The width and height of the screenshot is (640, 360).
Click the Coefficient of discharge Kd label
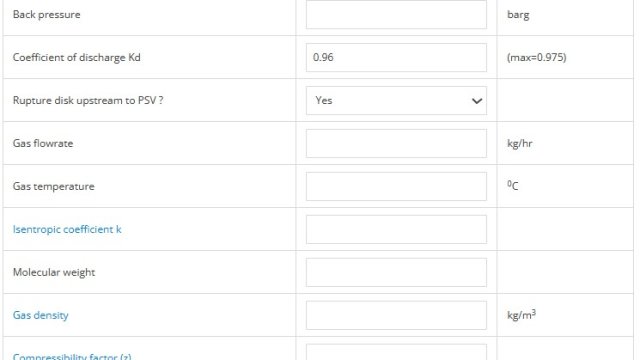tap(76, 58)
